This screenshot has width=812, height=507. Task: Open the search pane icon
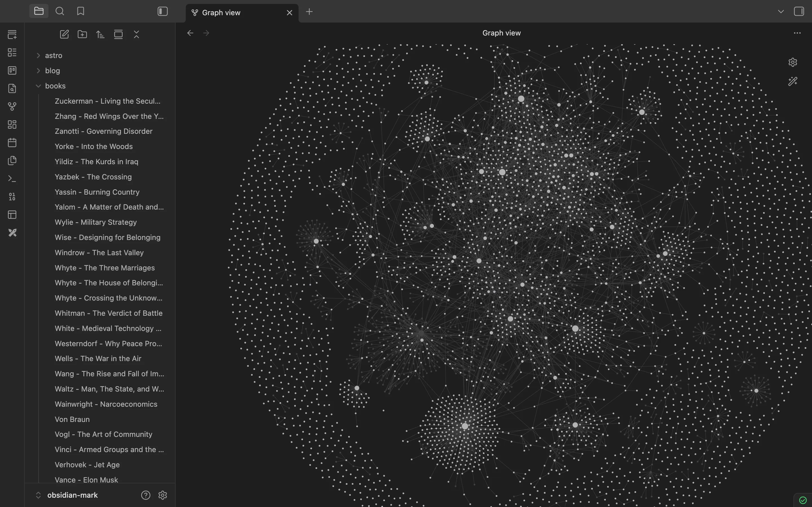tap(60, 11)
